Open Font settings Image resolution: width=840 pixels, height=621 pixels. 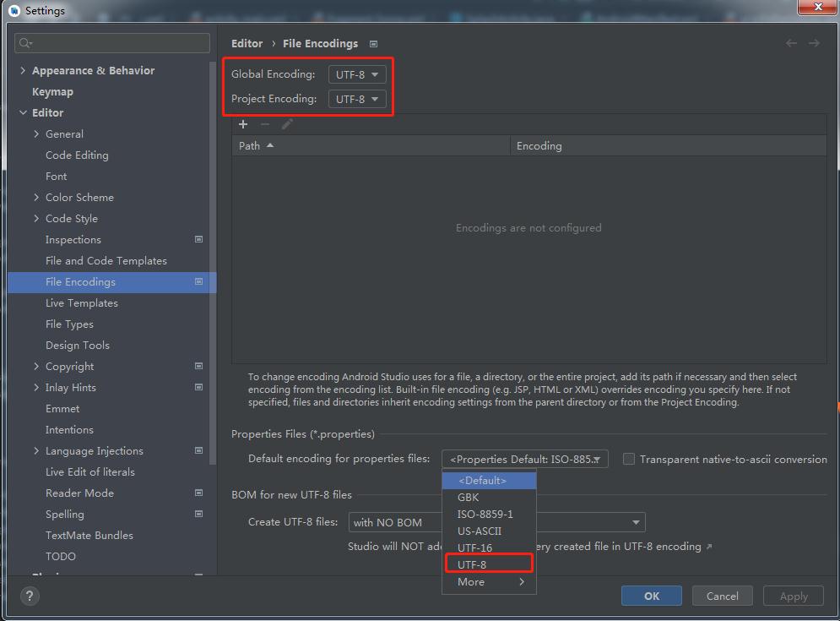pos(57,176)
